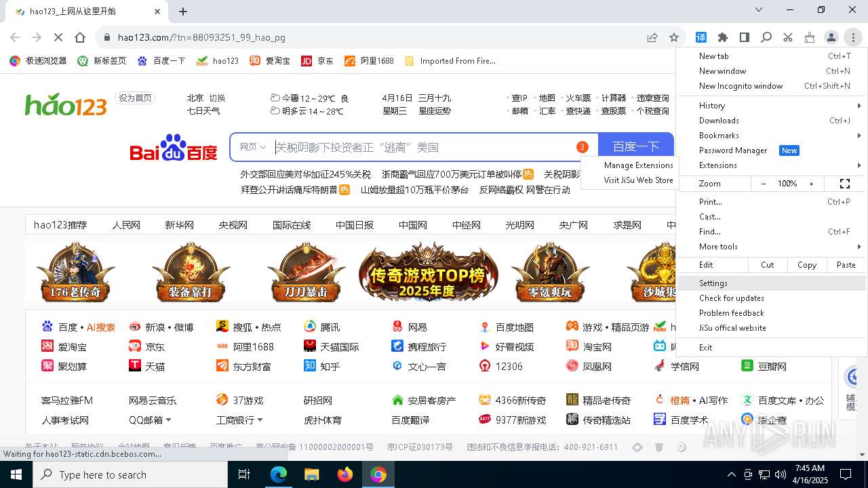Expand the 工商银行 dropdown arrow
Viewport: 868px width, 488px height.
[x=260, y=420]
